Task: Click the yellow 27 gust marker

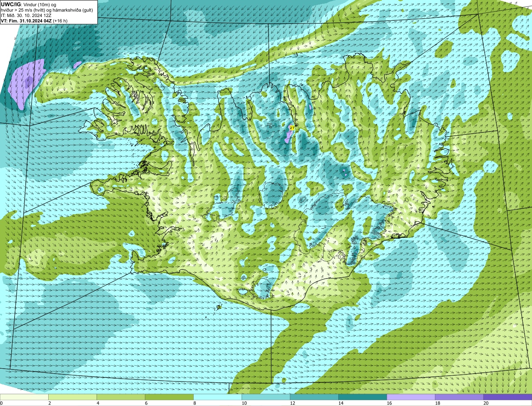Action: pyautogui.click(x=292, y=128)
